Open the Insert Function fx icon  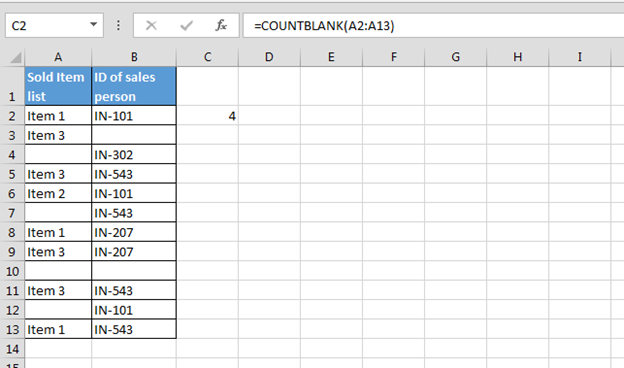(x=221, y=25)
